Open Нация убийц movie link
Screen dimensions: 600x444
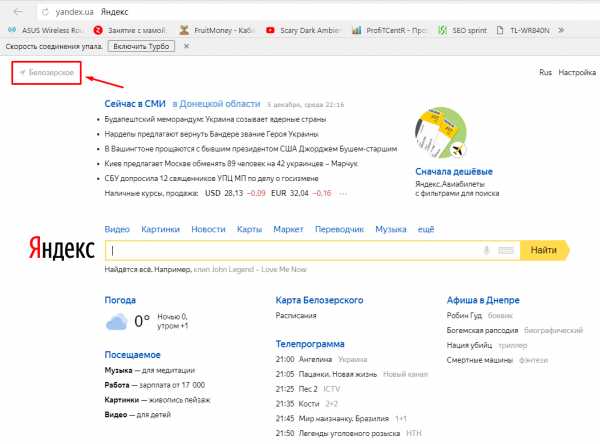click(469, 345)
